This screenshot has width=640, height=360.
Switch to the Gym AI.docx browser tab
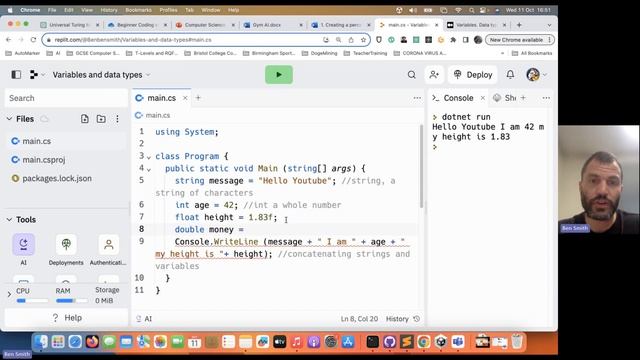pos(273,25)
